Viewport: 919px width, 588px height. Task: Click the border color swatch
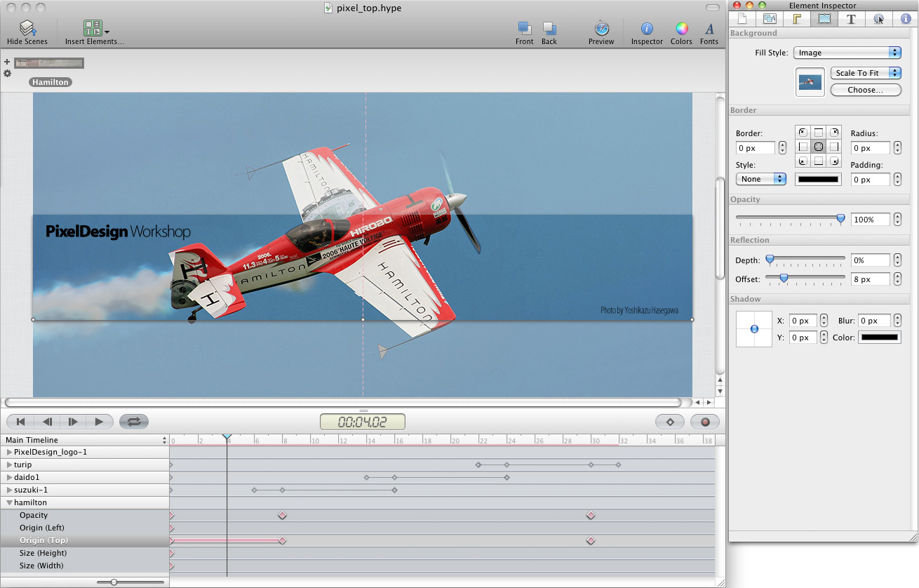pos(818,180)
